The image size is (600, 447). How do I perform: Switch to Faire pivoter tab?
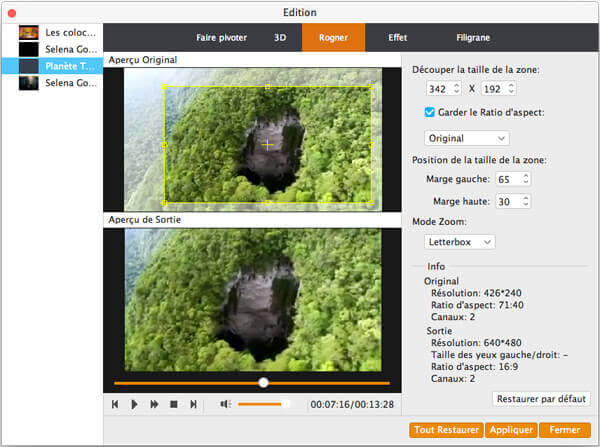(x=221, y=38)
